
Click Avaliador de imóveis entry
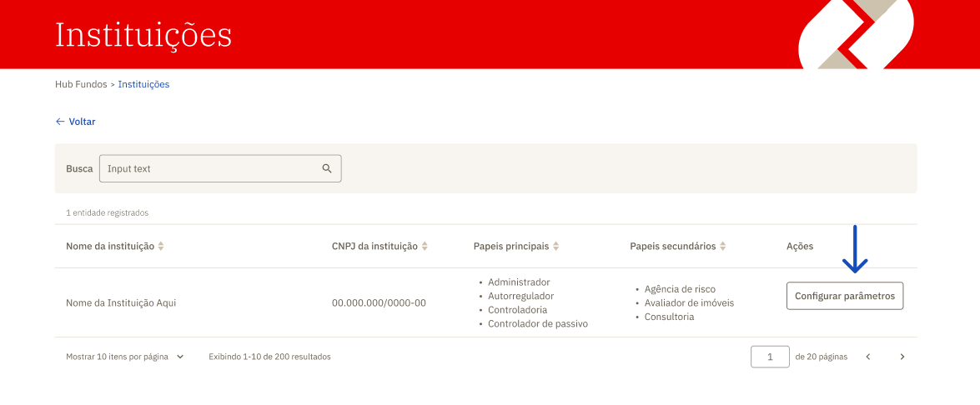click(x=689, y=302)
